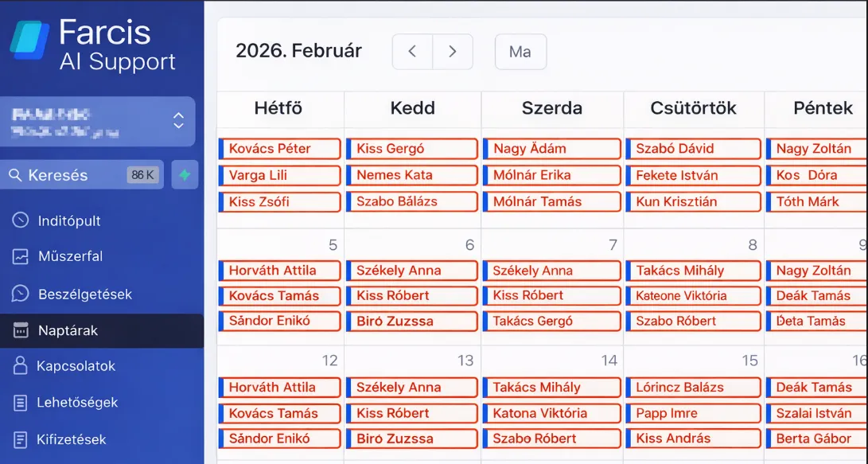Click the green sparkle AI button
Screen dimensions: 868x464
point(185,175)
